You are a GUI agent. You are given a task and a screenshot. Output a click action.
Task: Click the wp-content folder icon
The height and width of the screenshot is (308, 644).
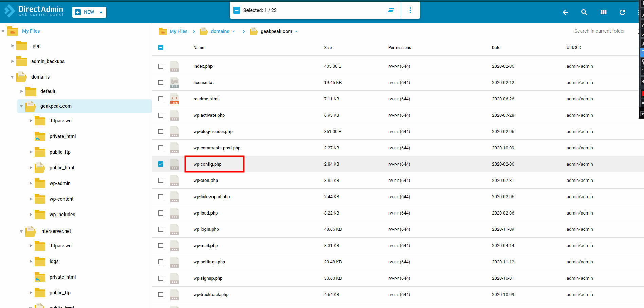pos(40,199)
